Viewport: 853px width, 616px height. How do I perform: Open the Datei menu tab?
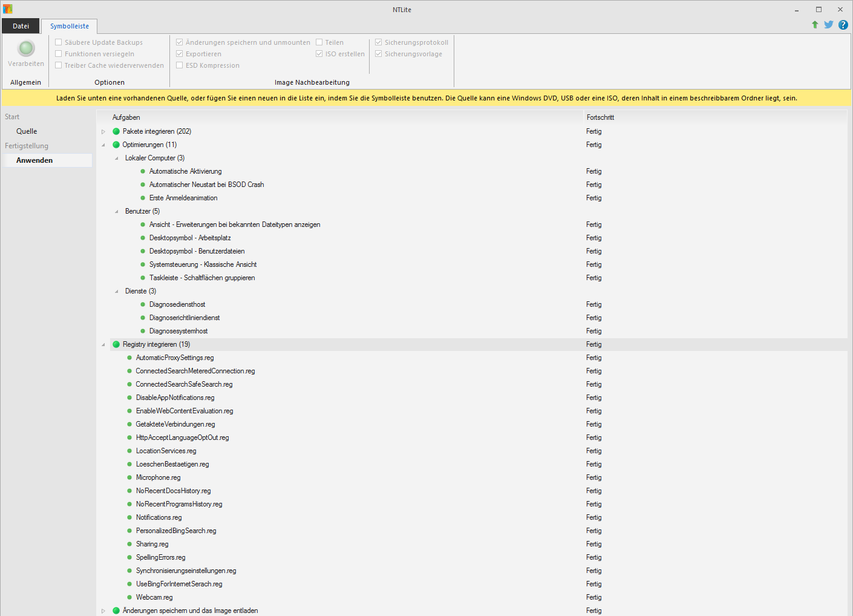click(21, 26)
